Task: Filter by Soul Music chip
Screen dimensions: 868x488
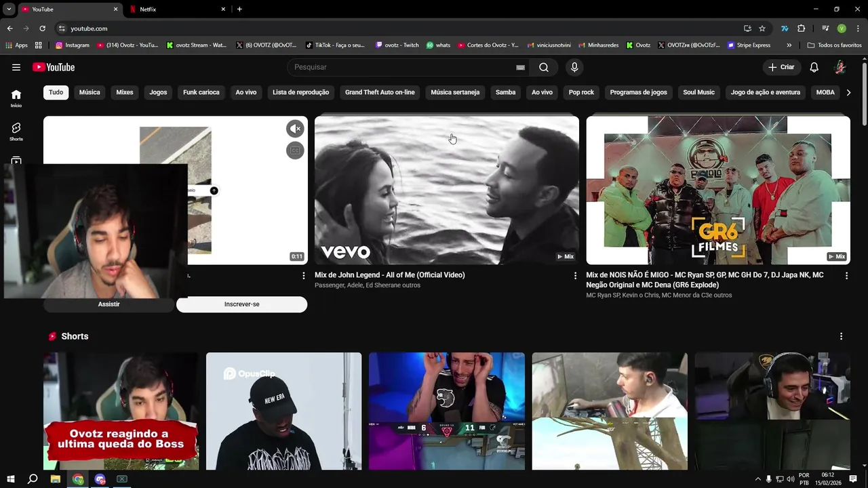Action: [698, 92]
